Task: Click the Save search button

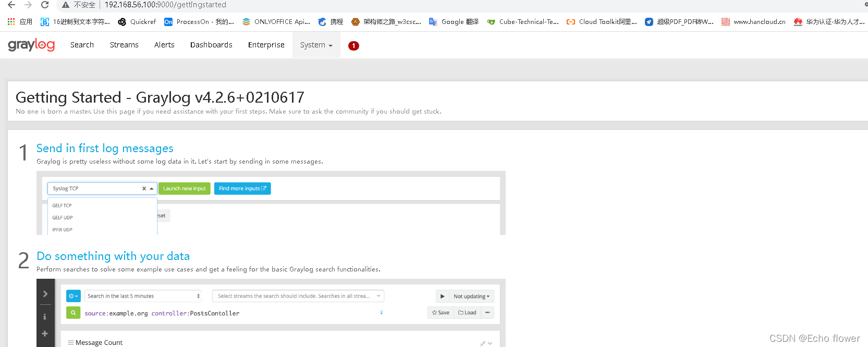Action: (x=441, y=313)
